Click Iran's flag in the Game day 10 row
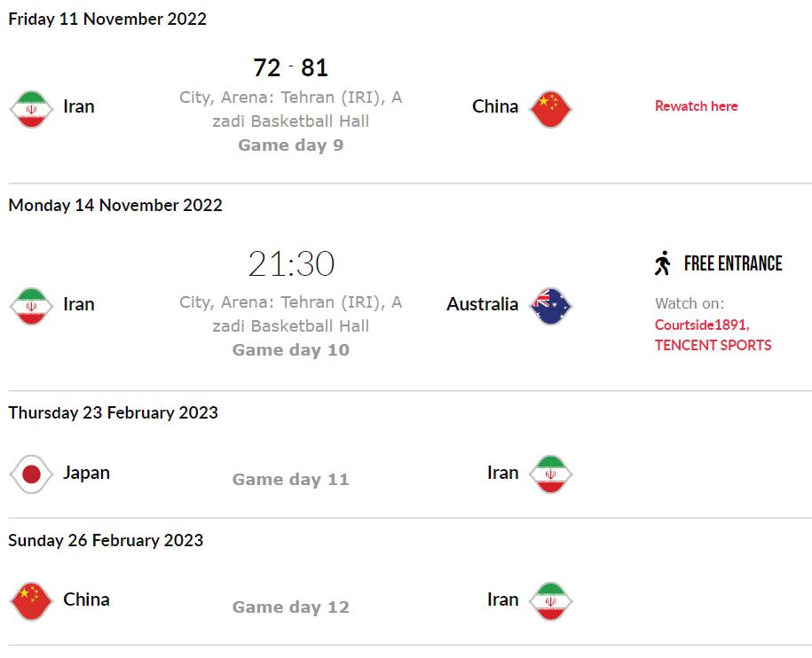 click(31, 305)
